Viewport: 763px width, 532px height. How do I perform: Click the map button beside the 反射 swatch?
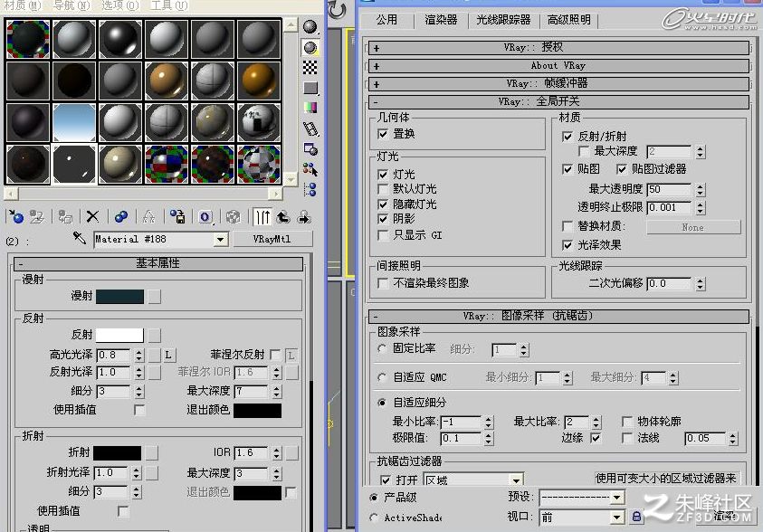click(155, 335)
